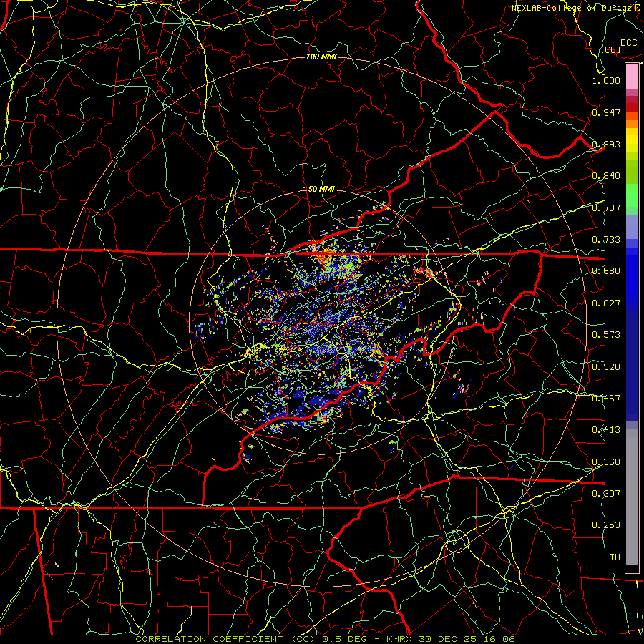The image size is (644, 644).
Task: Click the 0.787 scale value
Action: 606,208
